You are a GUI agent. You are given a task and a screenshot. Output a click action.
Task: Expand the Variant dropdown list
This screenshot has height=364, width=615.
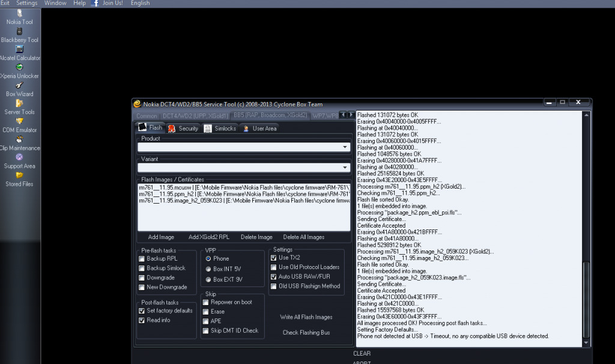[345, 168]
